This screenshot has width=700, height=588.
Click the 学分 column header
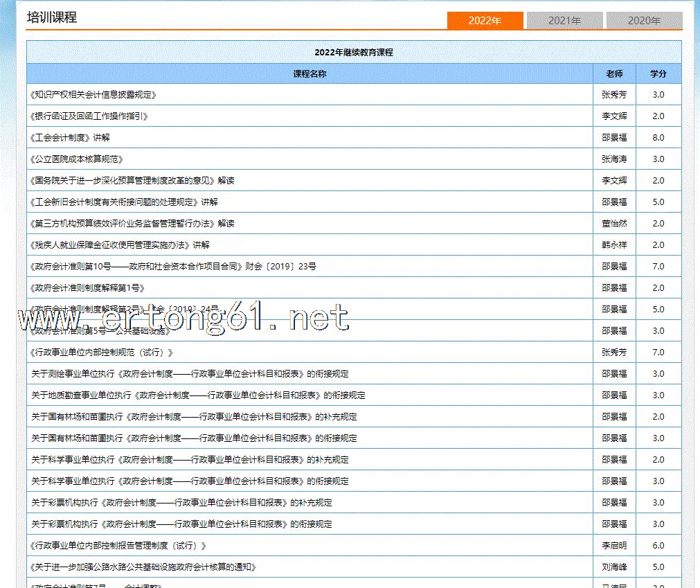click(658, 73)
